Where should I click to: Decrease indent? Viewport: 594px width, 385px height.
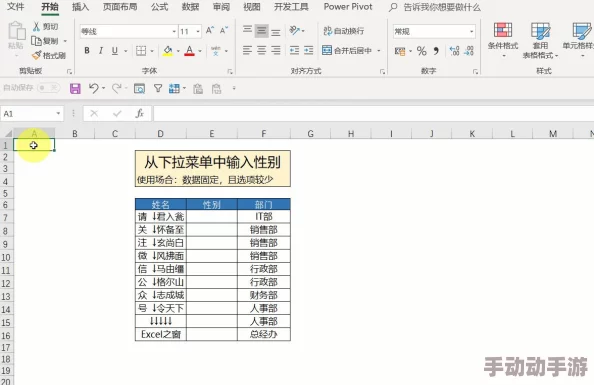pyautogui.click(x=294, y=50)
